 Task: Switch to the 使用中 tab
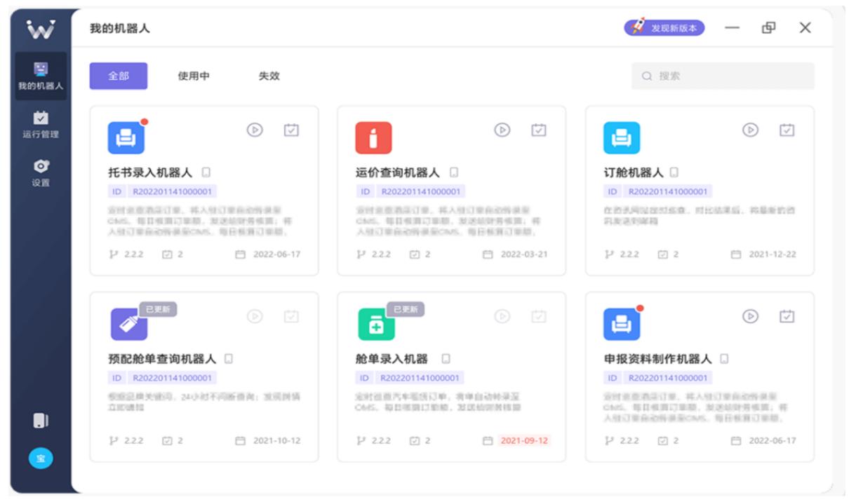pos(194,76)
